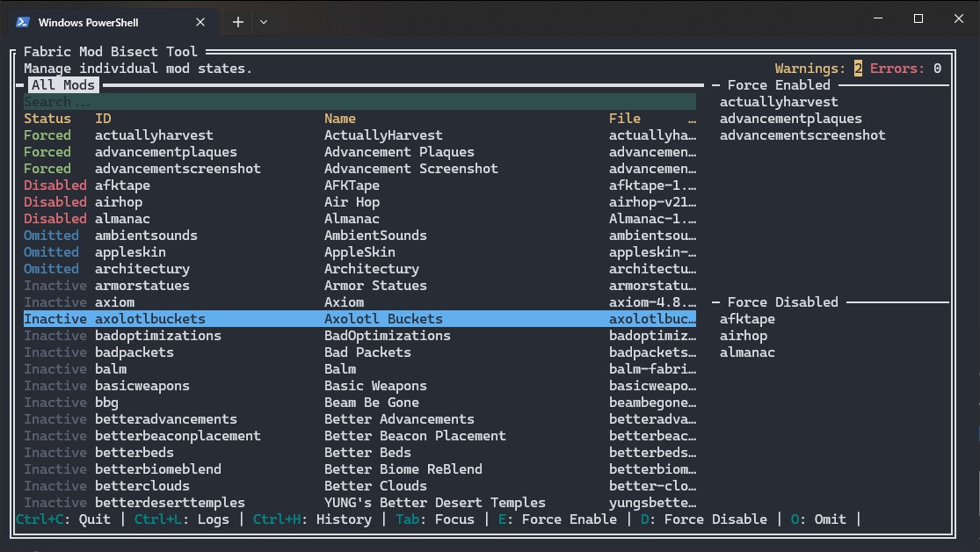980x552 pixels.
Task: Click the Tab Focus shortcut
Action: 435,519
